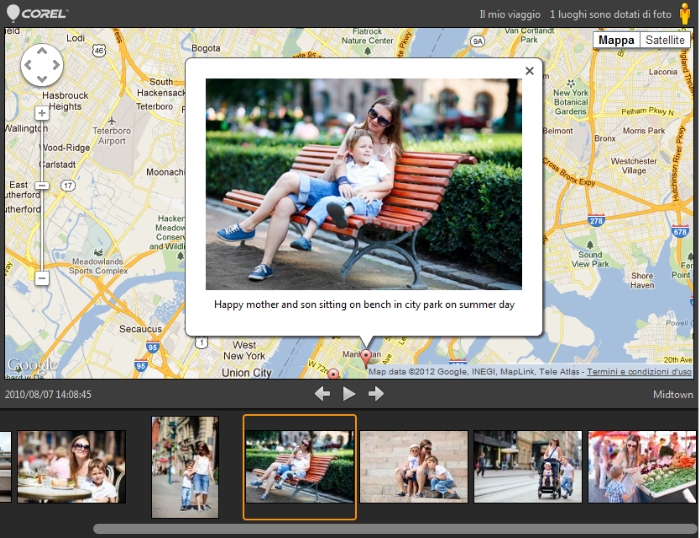Select the cafe table photo thumbnail

[x=71, y=466]
